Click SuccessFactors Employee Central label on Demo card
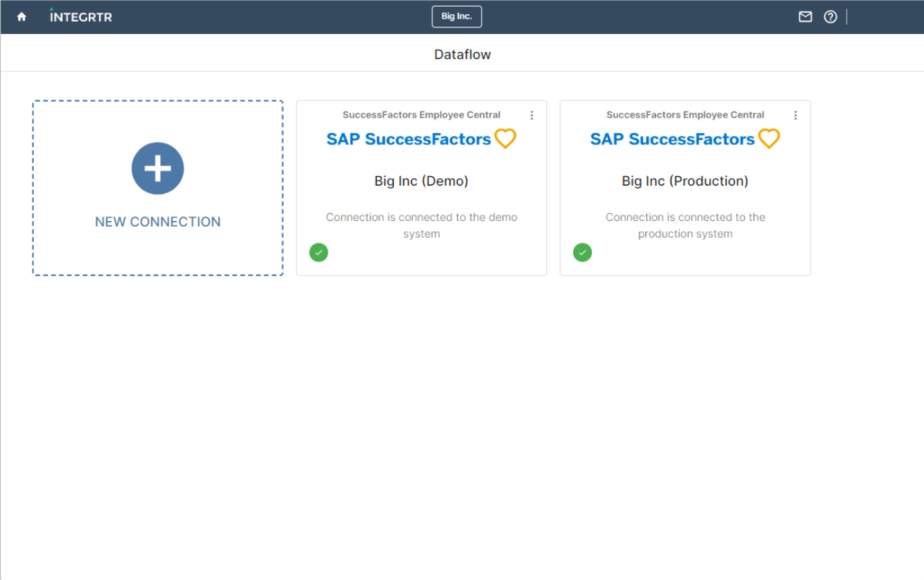This screenshot has width=924, height=580. [422, 115]
